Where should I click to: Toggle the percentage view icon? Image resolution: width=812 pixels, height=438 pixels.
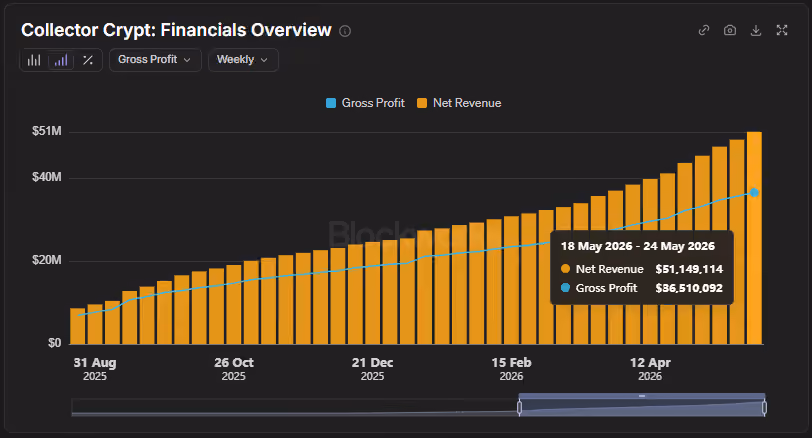(88, 60)
